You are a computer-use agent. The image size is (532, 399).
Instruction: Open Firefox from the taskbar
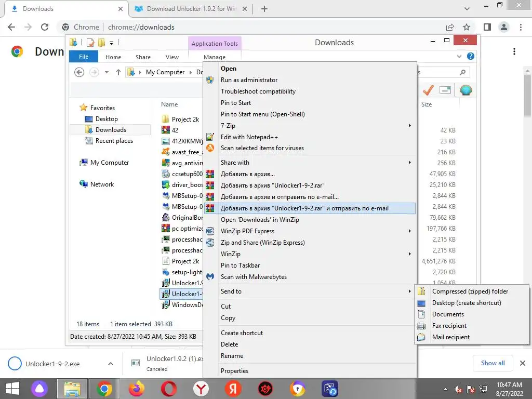tap(137, 389)
